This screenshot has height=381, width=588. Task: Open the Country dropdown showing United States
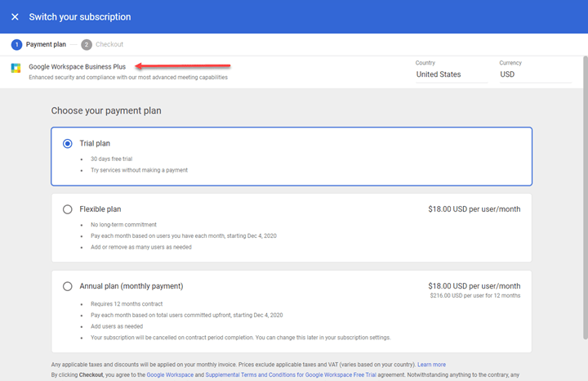tap(450, 74)
